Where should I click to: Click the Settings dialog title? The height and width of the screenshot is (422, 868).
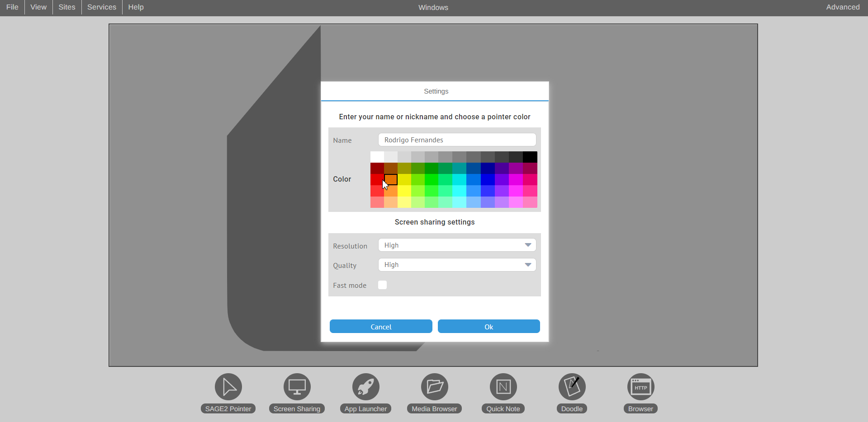tap(436, 91)
